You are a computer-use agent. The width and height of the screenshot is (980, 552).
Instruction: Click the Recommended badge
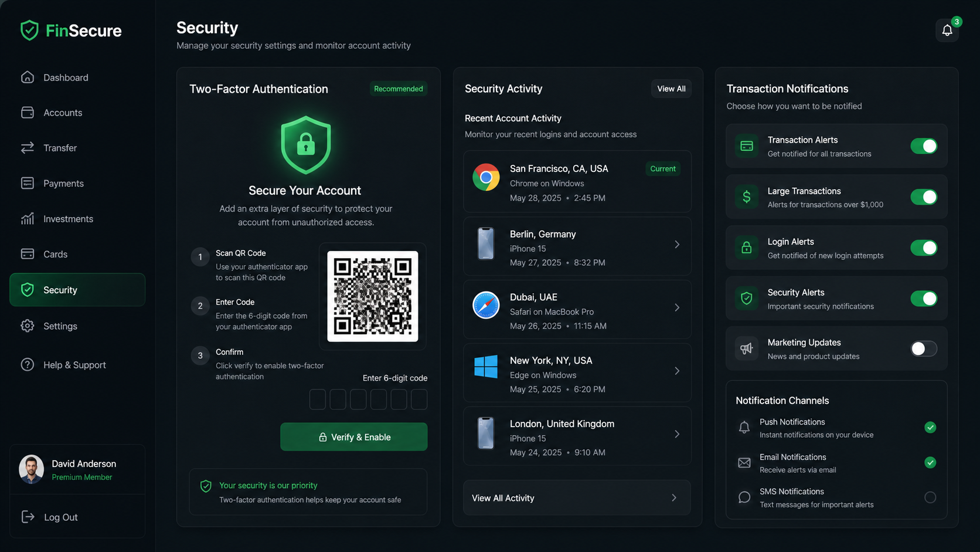coord(399,89)
